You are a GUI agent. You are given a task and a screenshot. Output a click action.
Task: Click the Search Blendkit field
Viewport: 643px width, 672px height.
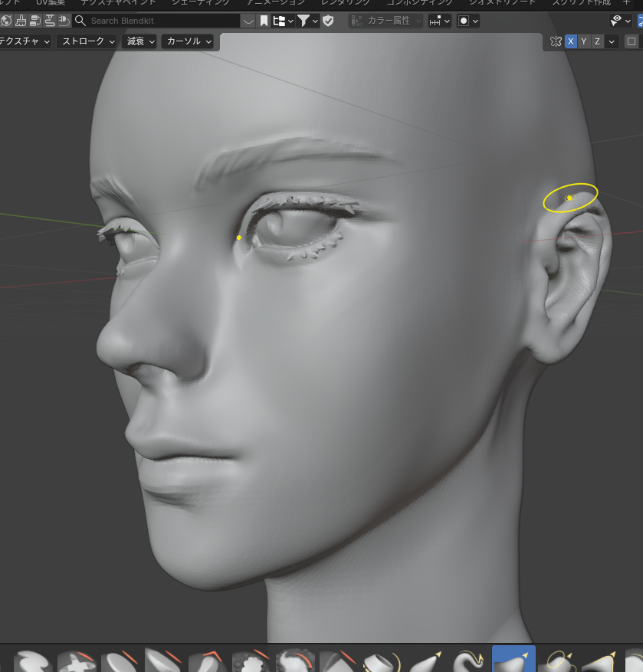tap(156, 21)
